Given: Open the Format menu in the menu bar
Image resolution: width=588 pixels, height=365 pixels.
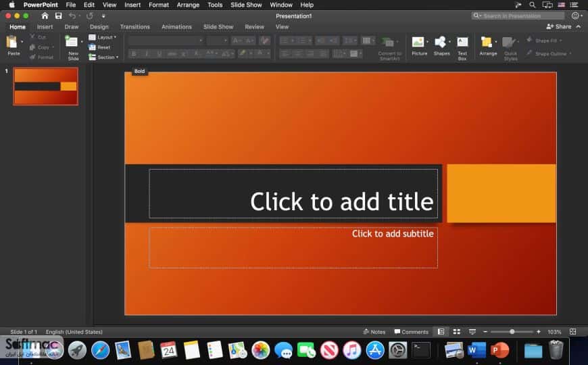Looking at the screenshot, I should [159, 5].
